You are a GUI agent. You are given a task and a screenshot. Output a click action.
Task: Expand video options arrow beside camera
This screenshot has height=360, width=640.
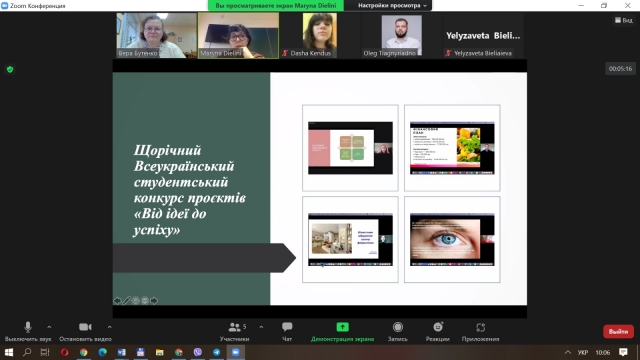(109, 327)
